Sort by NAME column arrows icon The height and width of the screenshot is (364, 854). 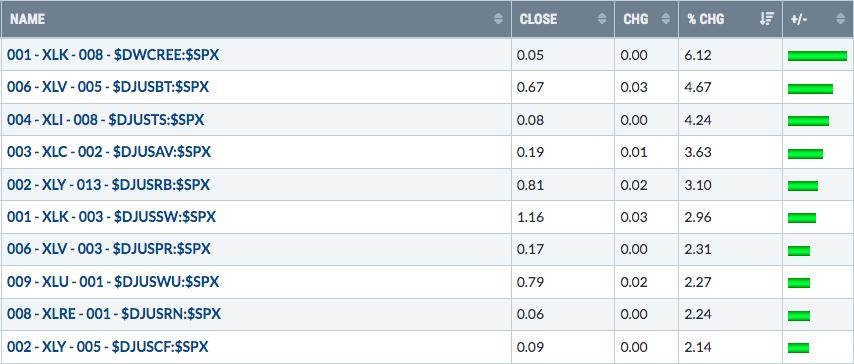(x=498, y=19)
